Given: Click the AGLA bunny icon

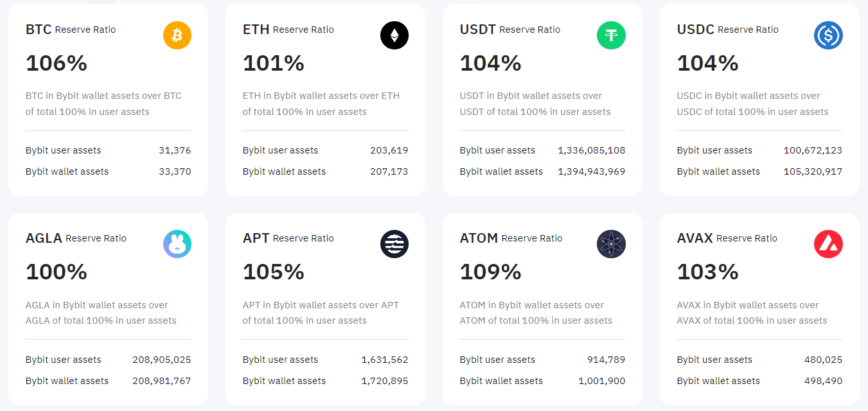Looking at the screenshot, I should 177,244.
